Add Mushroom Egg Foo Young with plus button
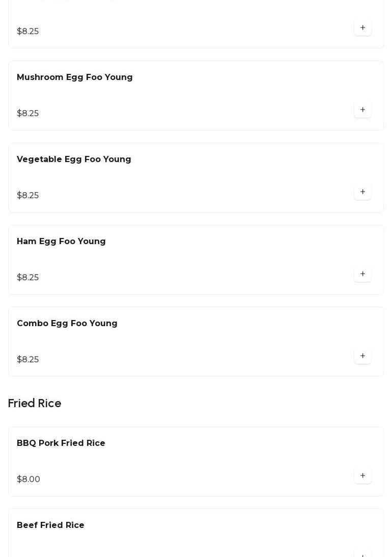 coord(362,110)
